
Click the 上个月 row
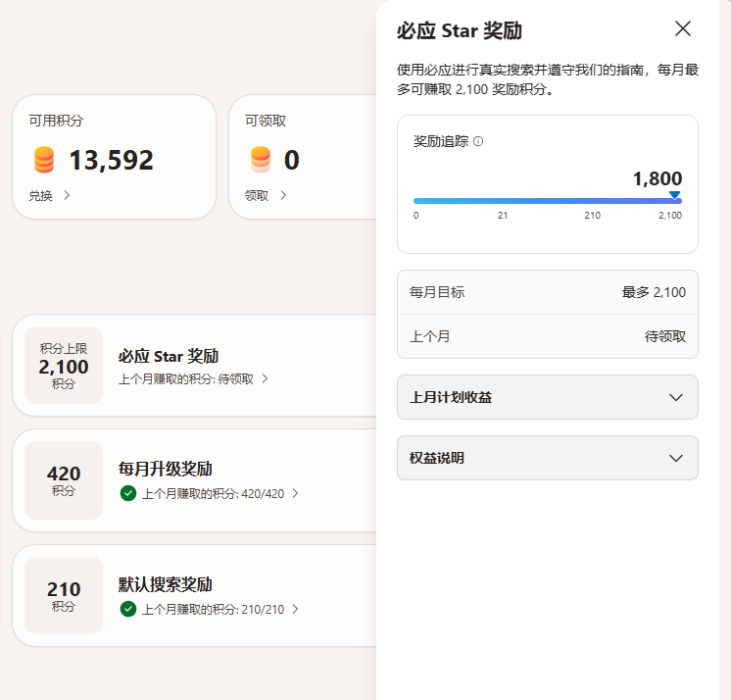[548, 336]
